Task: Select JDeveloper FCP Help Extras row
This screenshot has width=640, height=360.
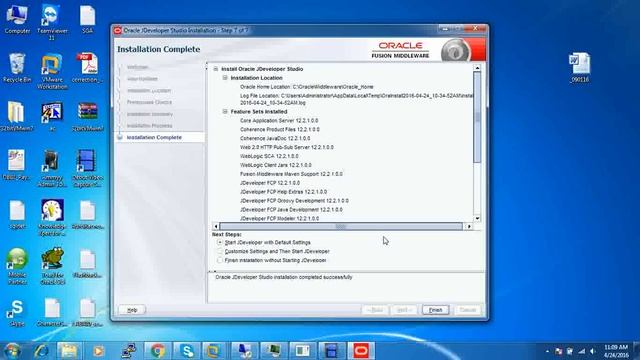Action: tap(283, 192)
